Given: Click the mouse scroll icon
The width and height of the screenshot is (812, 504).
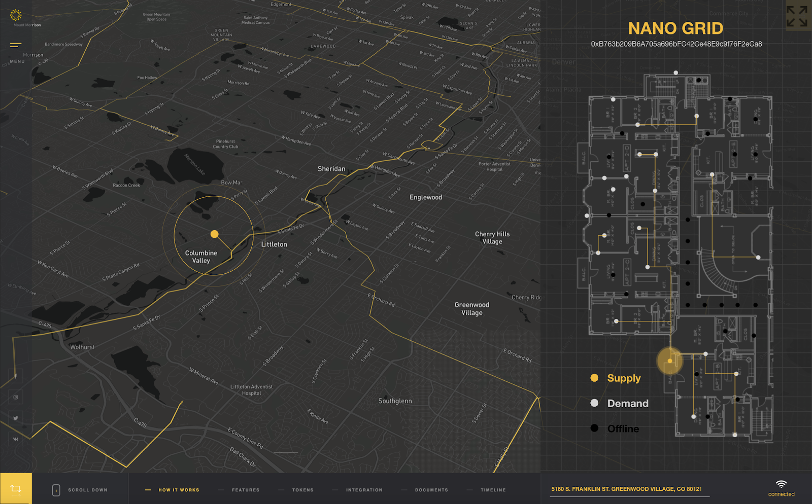Looking at the screenshot, I should point(56,490).
